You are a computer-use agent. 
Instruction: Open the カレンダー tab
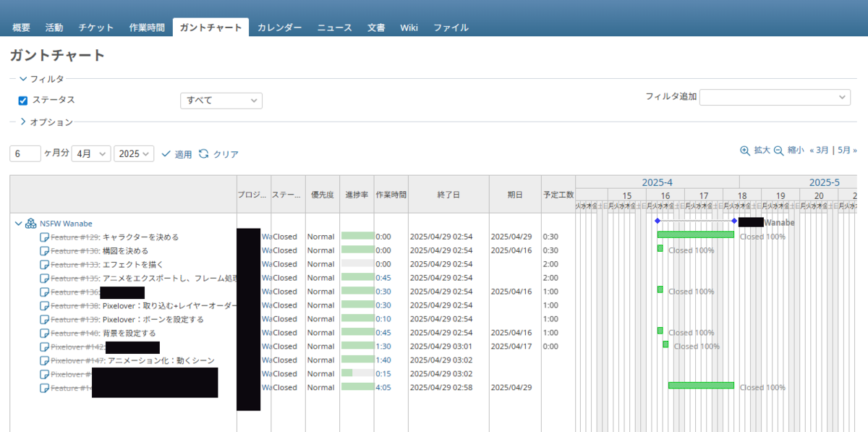(280, 27)
